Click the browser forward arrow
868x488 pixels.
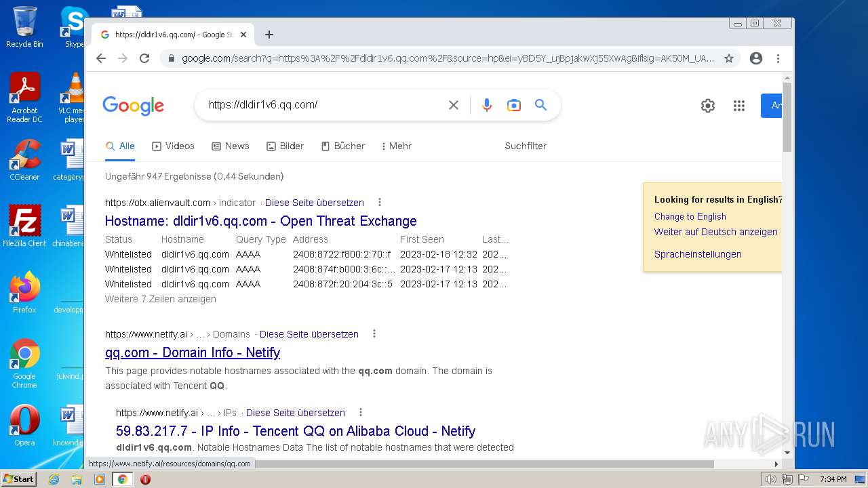(x=123, y=58)
